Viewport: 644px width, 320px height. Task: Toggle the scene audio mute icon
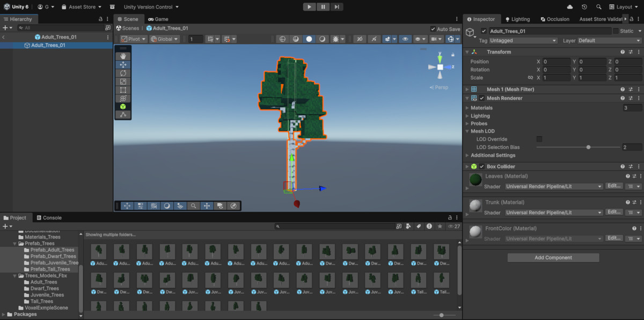pyautogui.click(x=373, y=39)
